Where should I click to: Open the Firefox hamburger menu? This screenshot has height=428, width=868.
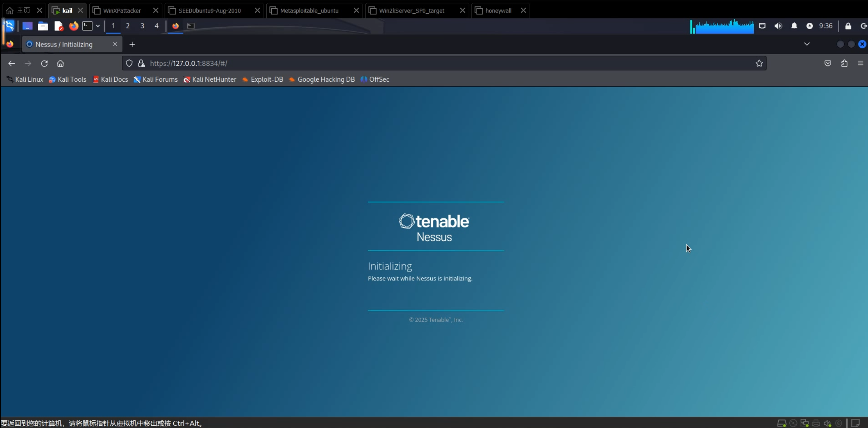(860, 64)
